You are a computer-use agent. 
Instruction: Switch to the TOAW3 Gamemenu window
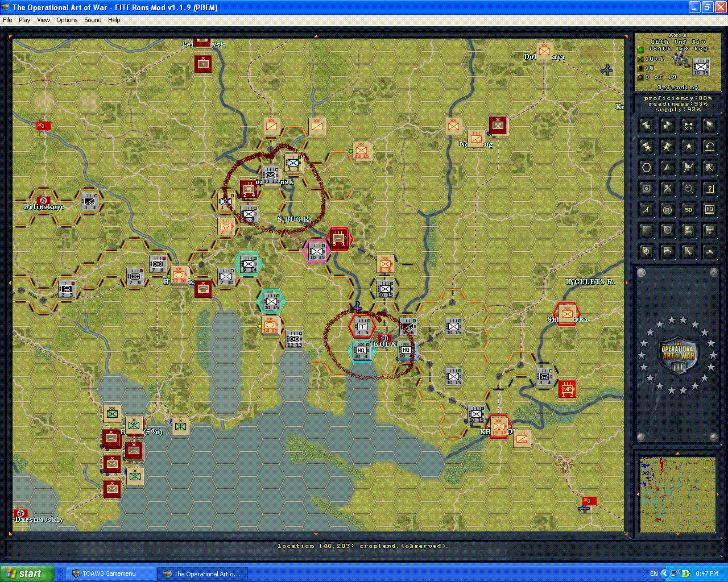(111, 573)
